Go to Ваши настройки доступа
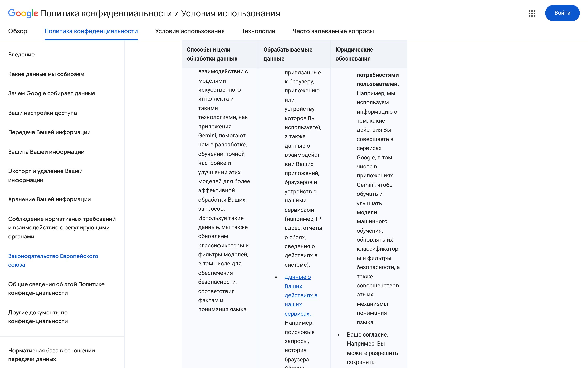 point(42,113)
